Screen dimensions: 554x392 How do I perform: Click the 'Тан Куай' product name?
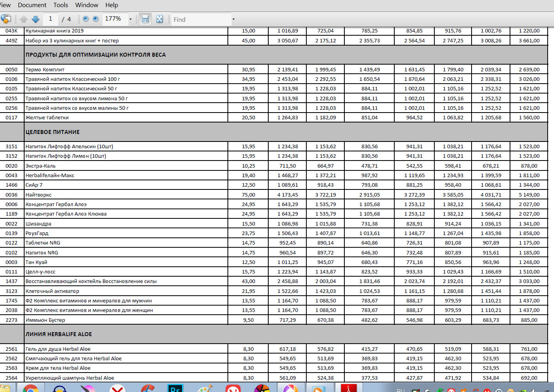click(36, 262)
